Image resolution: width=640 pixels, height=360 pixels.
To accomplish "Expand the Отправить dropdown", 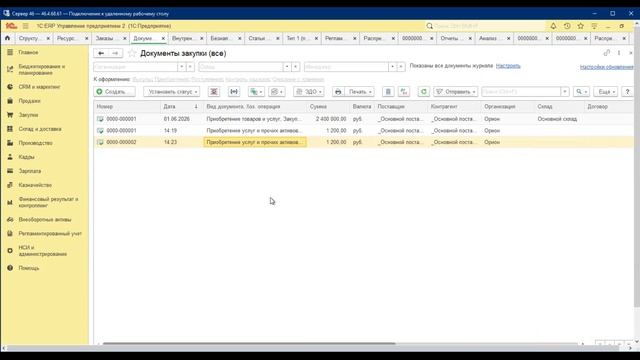I will pos(456,92).
